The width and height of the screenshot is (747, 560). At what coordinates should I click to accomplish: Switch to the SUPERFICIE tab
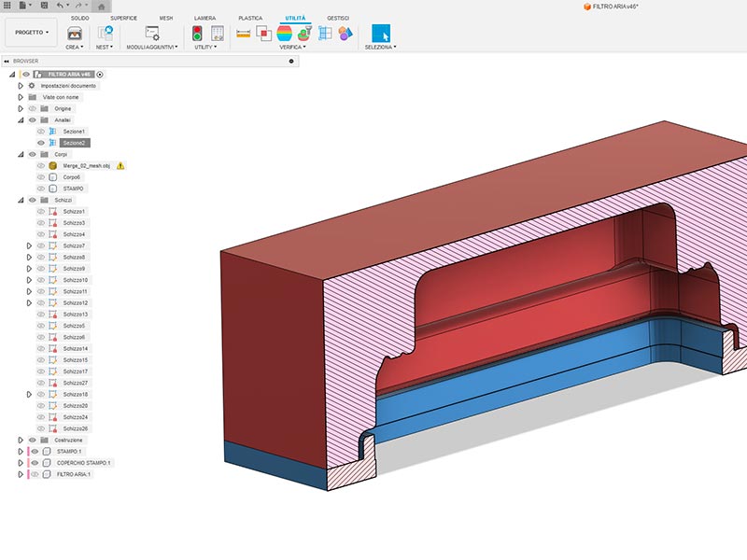click(x=123, y=18)
